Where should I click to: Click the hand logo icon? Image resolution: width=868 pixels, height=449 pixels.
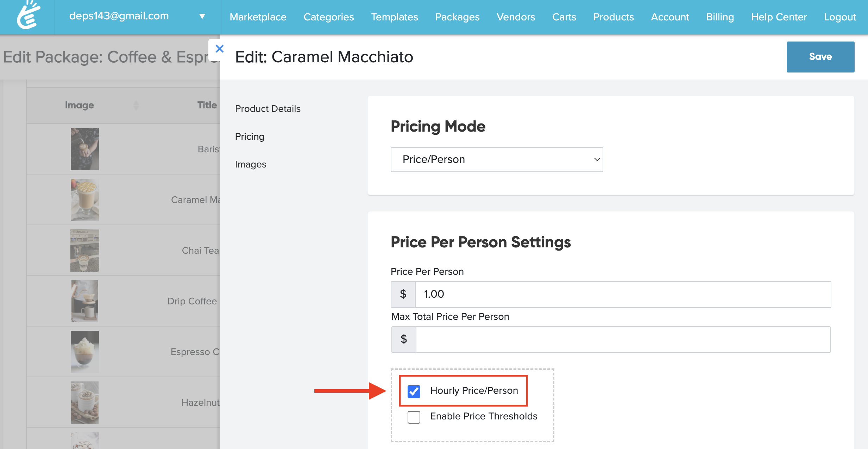pos(28,15)
